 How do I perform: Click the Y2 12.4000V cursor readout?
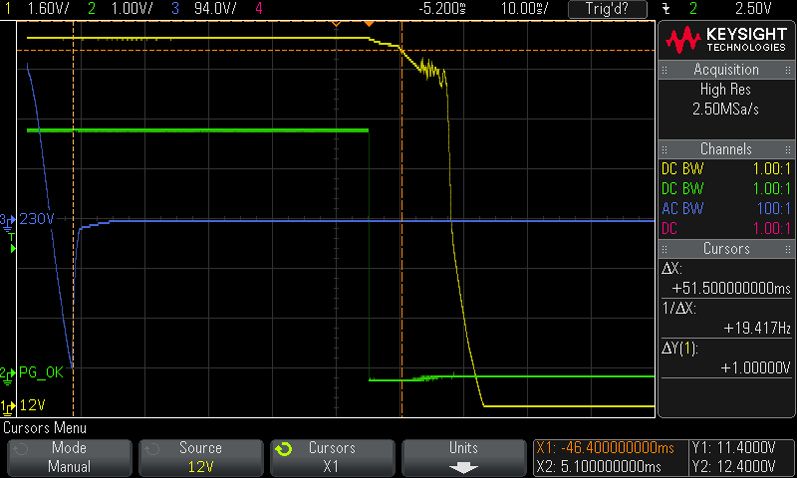[733, 466]
